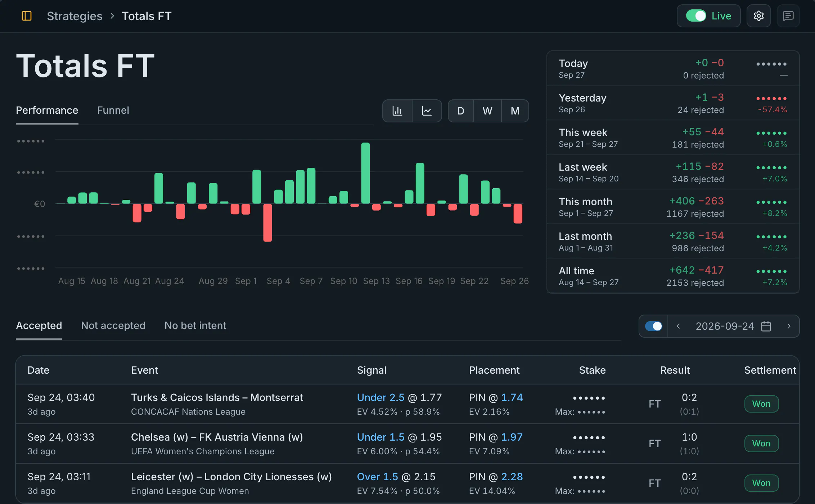815x504 pixels.
Task: Click the 2026-09-24 date field
Action: 725,326
